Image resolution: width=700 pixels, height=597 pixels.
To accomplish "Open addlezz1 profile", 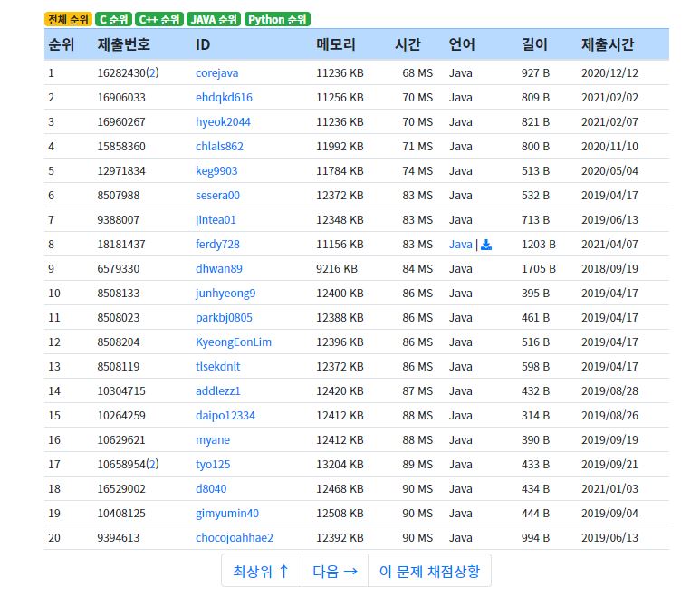I will (x=218, y=391).
